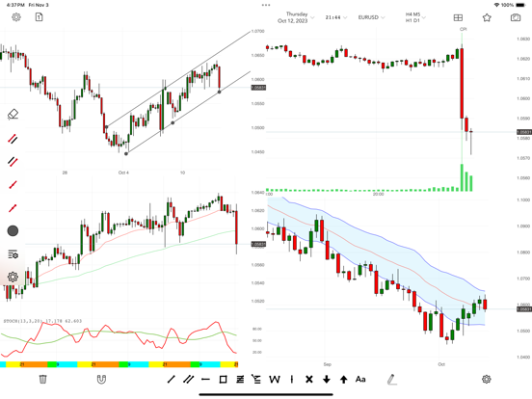Select the gray circle color swatch
The image size is (532, 399).
click(13, 230)
